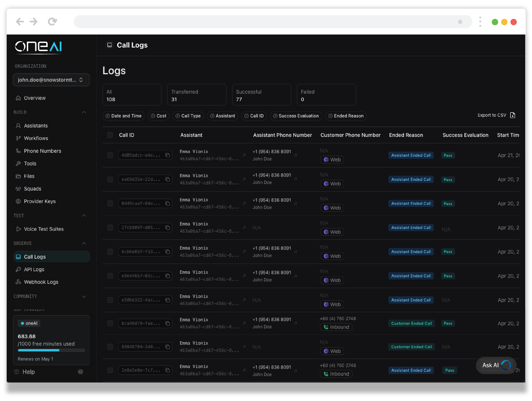Click the Call Logs header icon

coord(110,45)
